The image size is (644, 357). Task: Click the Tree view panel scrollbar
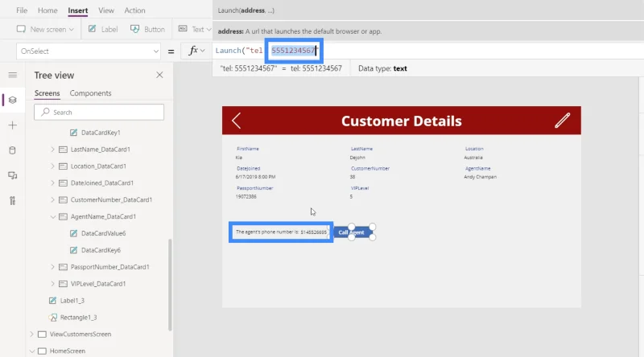coord(170,285)
